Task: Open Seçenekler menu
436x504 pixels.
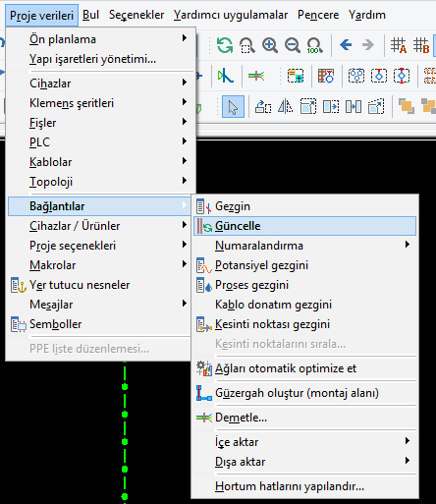Action: tap(136, 15)
